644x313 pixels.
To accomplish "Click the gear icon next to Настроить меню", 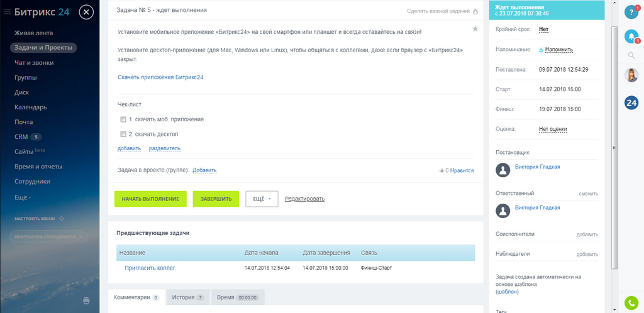I will (x=62, y=219).
